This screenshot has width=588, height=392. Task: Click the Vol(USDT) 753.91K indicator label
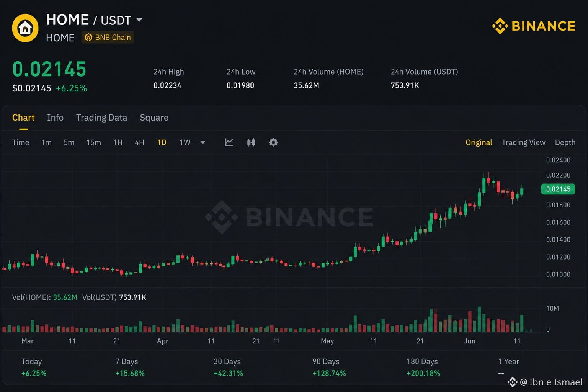pyautogui.click(x=114, y=297)
